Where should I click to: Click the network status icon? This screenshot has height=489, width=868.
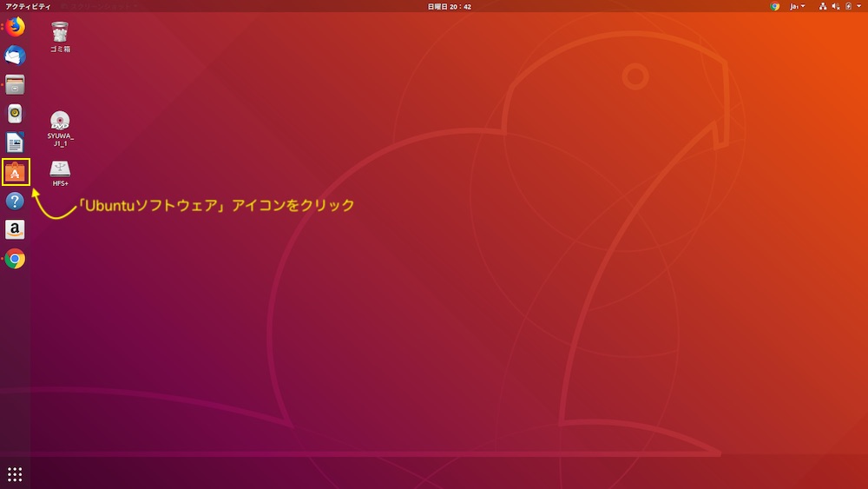pyautogui.click(x=823, y=7)
